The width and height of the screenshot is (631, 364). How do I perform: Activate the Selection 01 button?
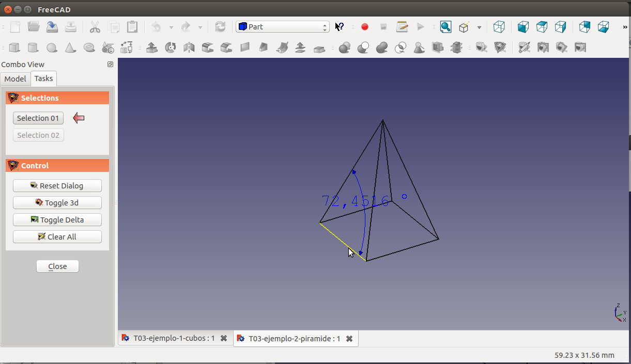38,118
